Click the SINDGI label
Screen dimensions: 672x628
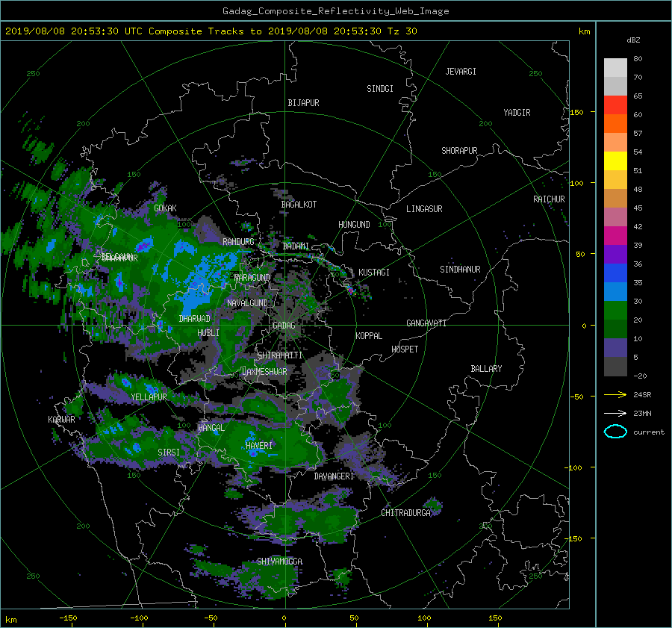tap(380, 89)
